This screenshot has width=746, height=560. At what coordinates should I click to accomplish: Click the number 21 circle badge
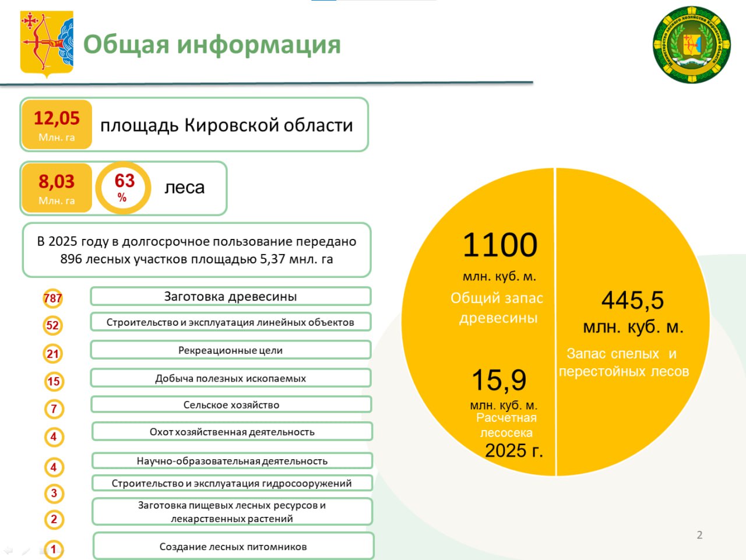53,354
